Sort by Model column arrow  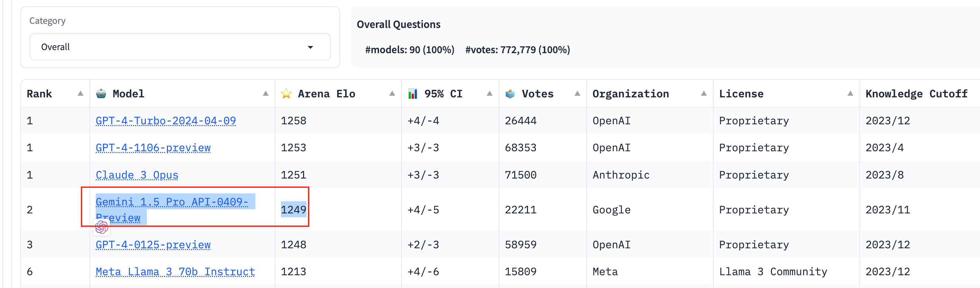pyautogui.click(x=265, y=94)
